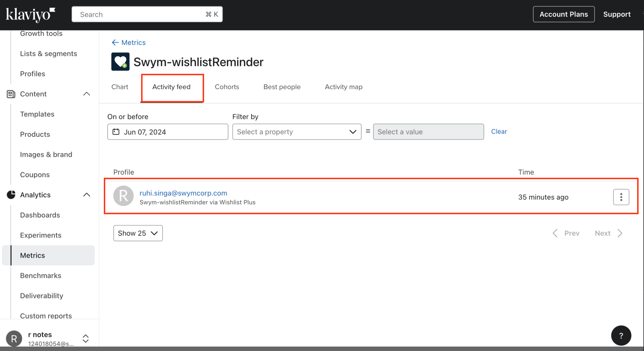Open ruhi.singa@swymcorp.com profile link

(x=183, y=193)
